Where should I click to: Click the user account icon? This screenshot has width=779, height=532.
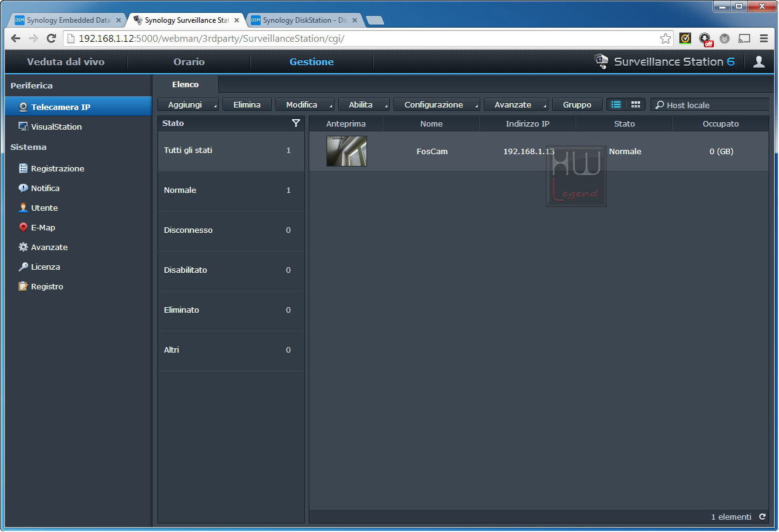click(759, 61)
